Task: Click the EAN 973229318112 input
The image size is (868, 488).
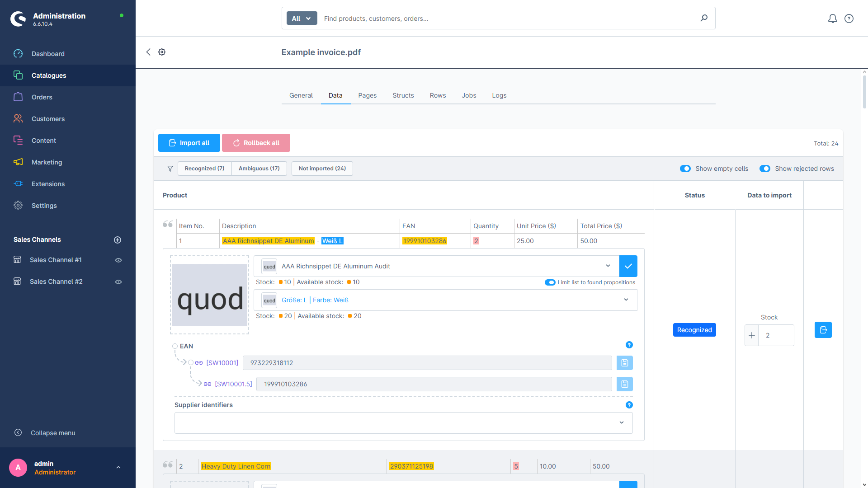Action: point(427,363)
